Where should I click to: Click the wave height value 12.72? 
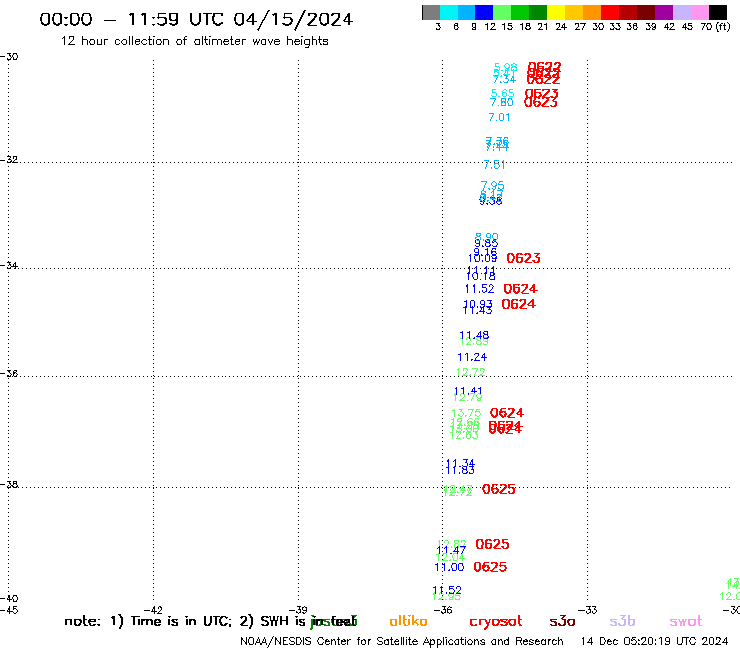tap(471, 372)
